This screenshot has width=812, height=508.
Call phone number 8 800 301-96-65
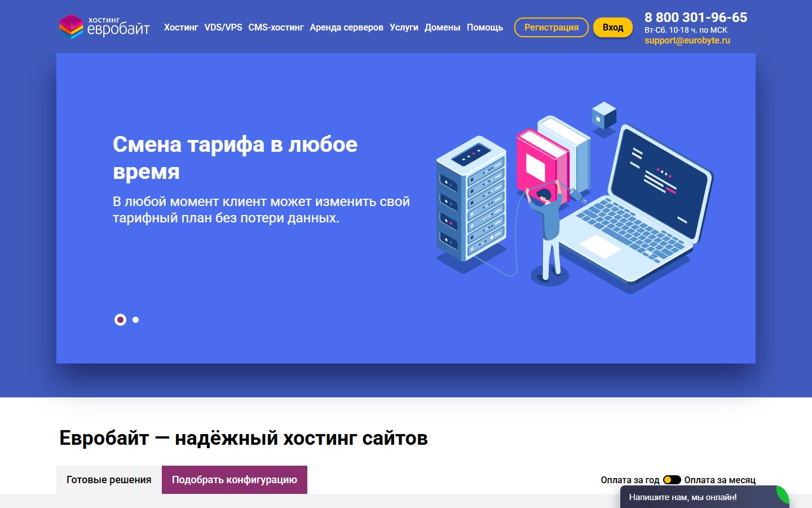pyautogui.click(x=696, y=17)
